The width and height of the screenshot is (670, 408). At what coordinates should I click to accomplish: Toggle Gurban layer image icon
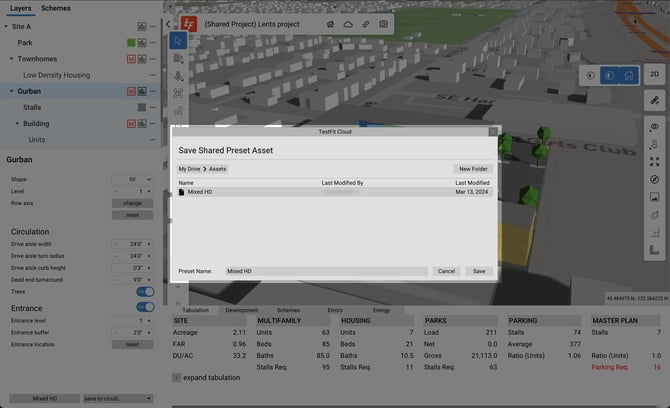pos(142,91)
